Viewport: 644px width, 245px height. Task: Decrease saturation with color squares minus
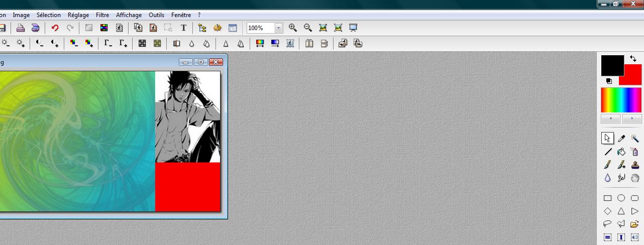pyautogui.click(x=74, y=43)
